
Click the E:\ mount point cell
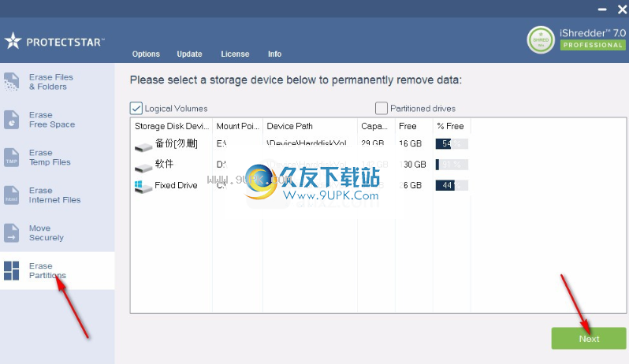(221, 143)
